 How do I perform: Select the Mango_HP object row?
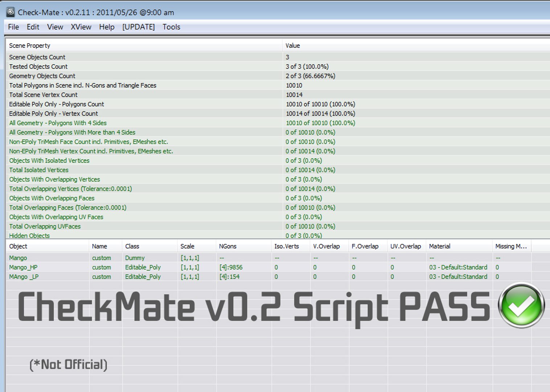tap(268, 267)
